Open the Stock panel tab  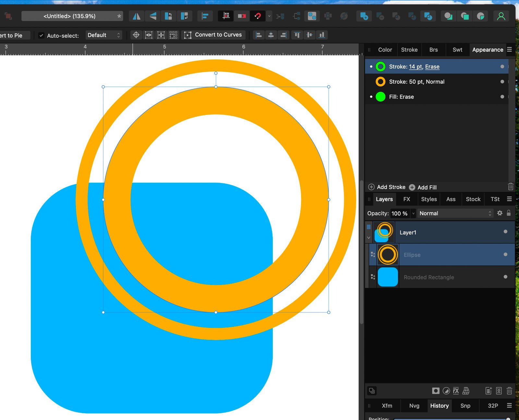pyautogui.click(x=473, y=199)
